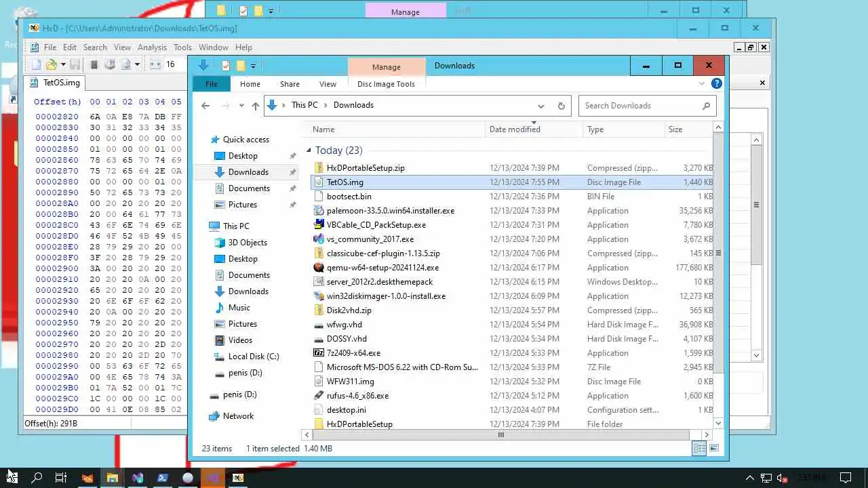Click the taskbar search magnifier
The image size is (868, 488).
[x=37, y=478]
